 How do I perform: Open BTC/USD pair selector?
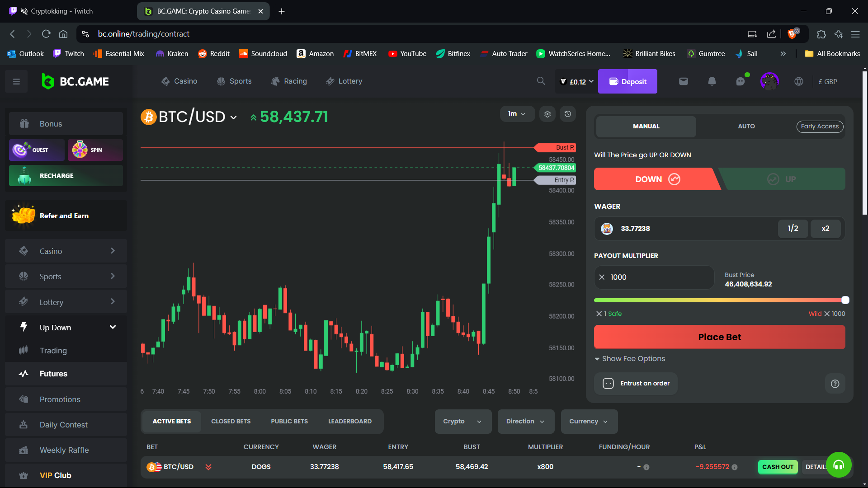tap(189, 117)
